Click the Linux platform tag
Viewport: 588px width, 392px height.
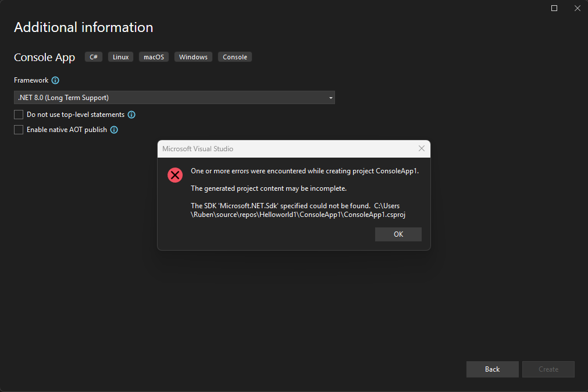click(x=120, y=57)
